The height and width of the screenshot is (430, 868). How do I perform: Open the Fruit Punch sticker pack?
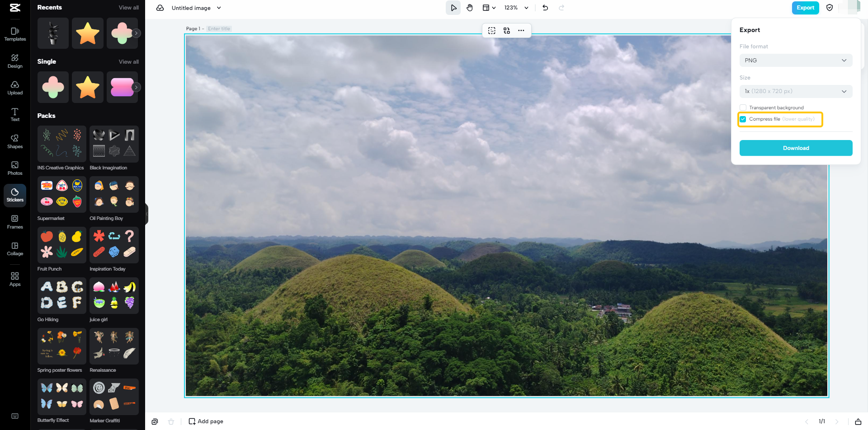(61, 245)
